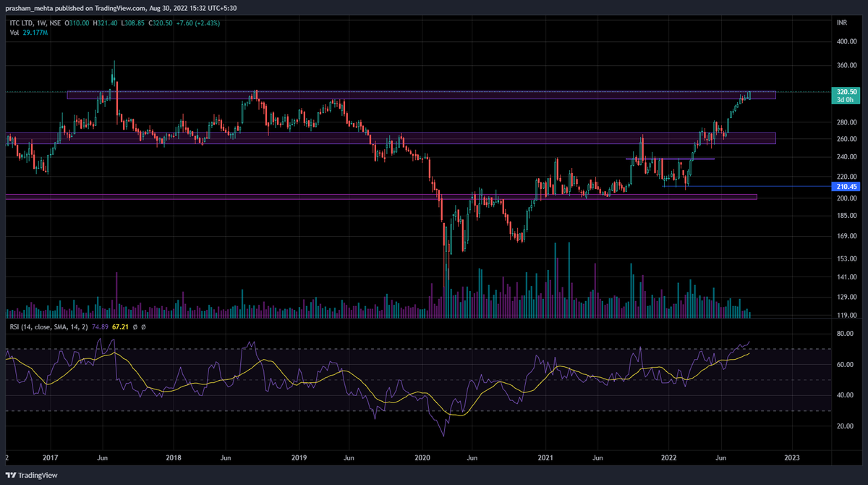Viewport: 868px width, 485px height.
Task: Click the 2022 time axis label
Action: [669, 457]
